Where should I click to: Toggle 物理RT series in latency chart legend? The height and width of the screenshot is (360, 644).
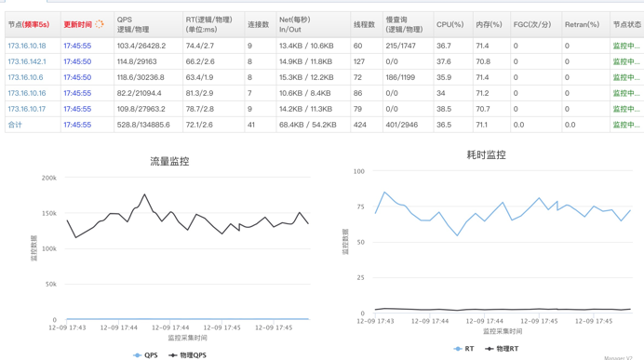coord(502,349)
